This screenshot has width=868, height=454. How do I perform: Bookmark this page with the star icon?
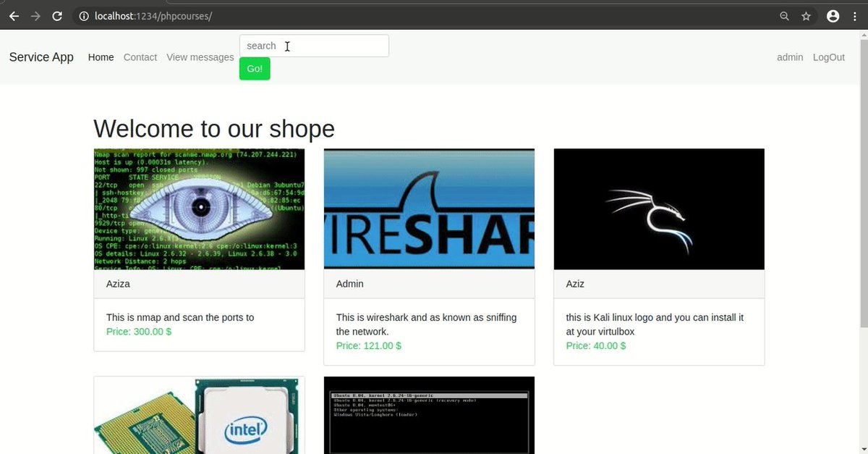coord(806,15)
